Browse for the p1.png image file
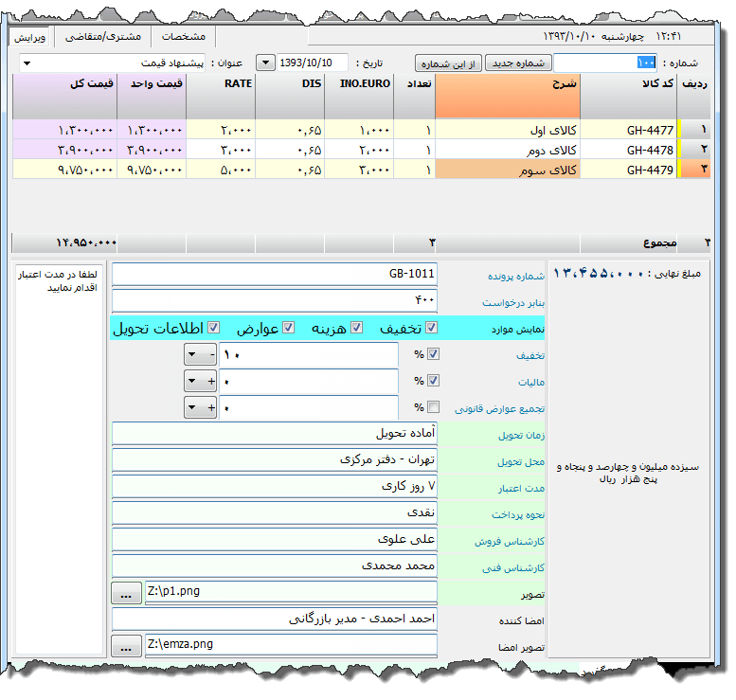 click(x=124, y=593)
